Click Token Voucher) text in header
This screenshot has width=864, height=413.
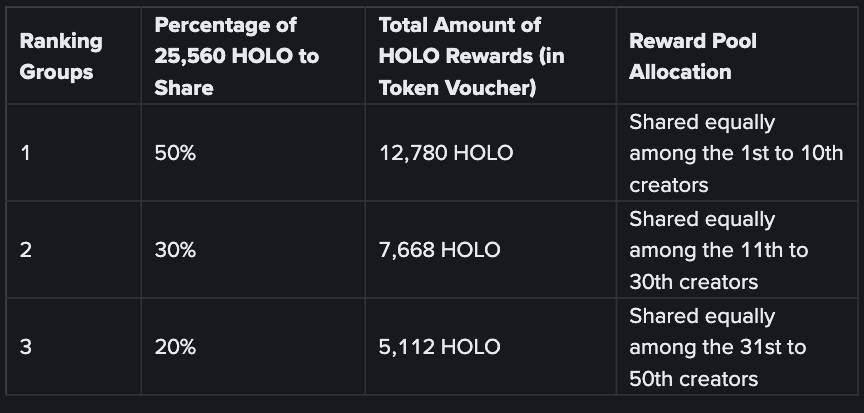457,88
